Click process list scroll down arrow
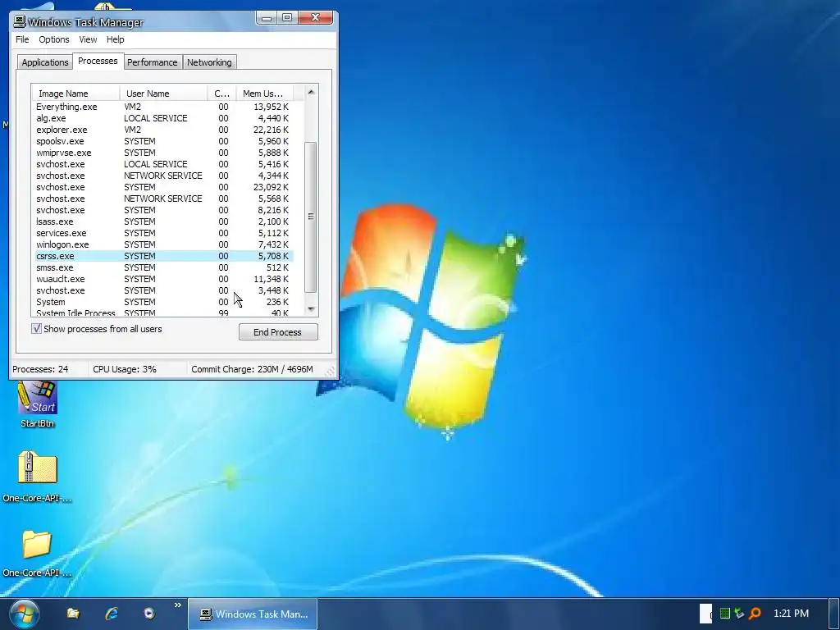The height and width of the screenshot is (630, 840). pyautogui.click(x=311, y=309)
